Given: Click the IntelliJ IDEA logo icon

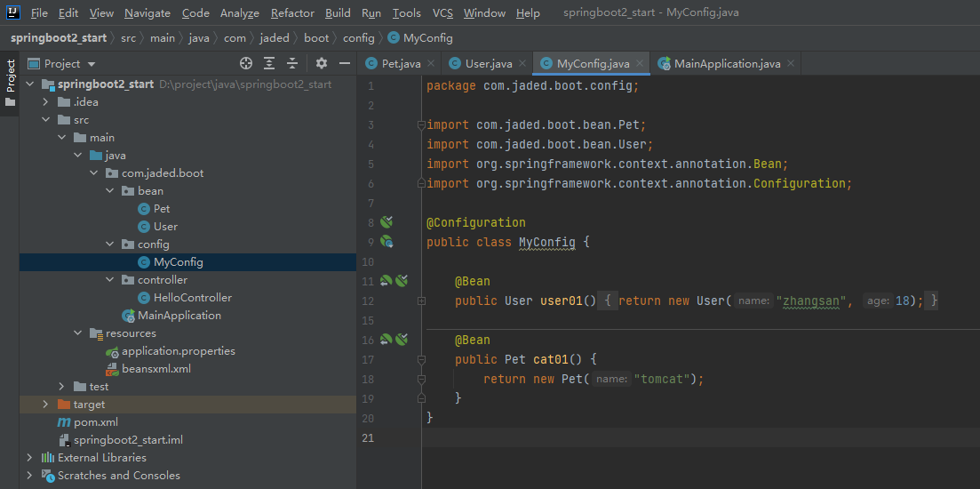Looking at the screenshot, I should 13,12.
